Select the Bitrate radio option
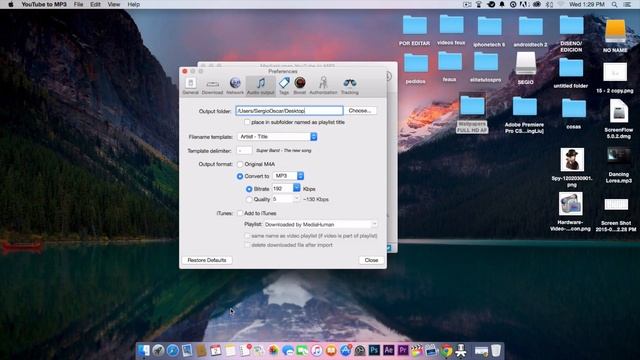This screenshot has width=640, height=360. coord(249,189)
